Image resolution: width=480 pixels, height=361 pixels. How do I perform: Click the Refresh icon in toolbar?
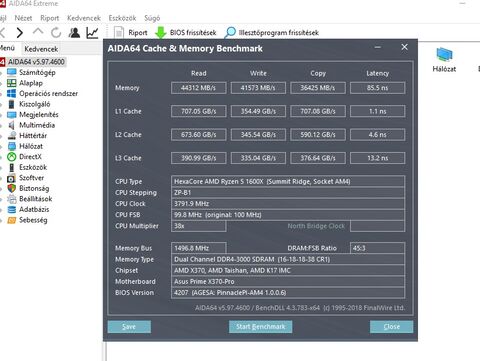coord(56,33)
